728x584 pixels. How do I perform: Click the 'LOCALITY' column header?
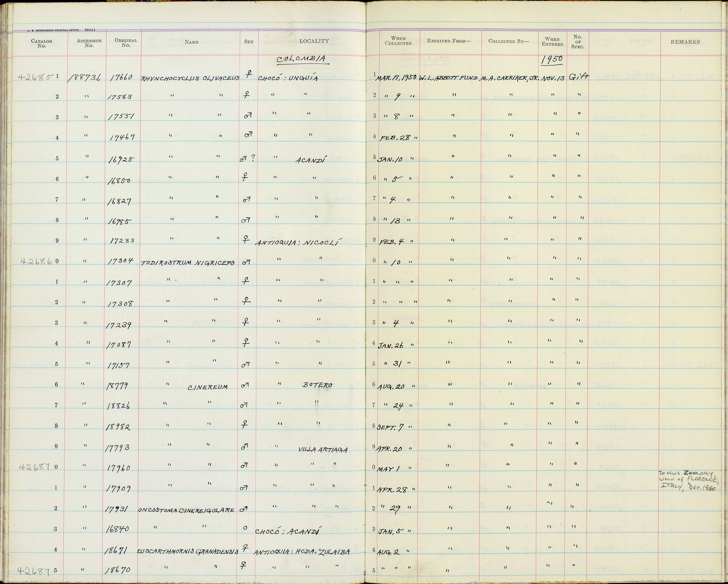coord(314,41)
